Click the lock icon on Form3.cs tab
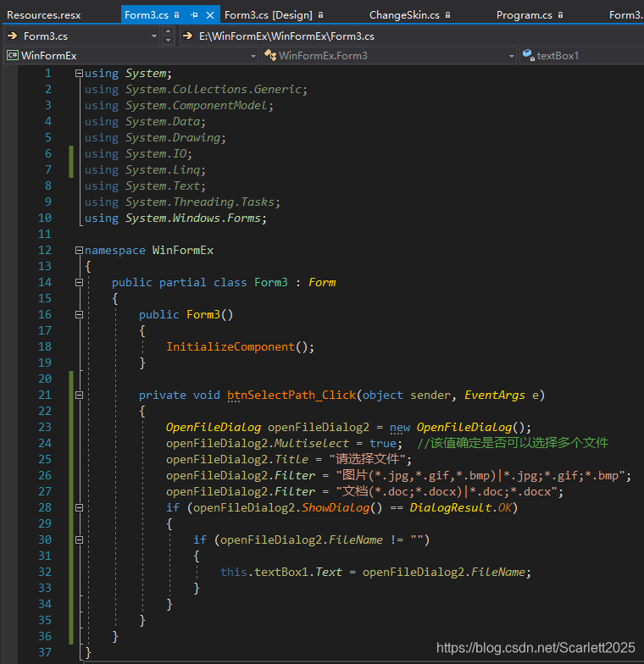The width and height of the screenshot is (644, 664). coord(176,15)
